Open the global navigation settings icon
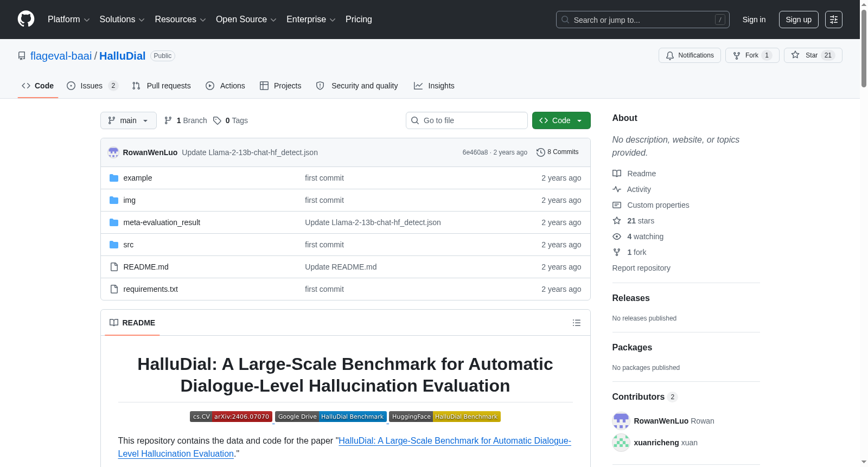 click(834, 20)
